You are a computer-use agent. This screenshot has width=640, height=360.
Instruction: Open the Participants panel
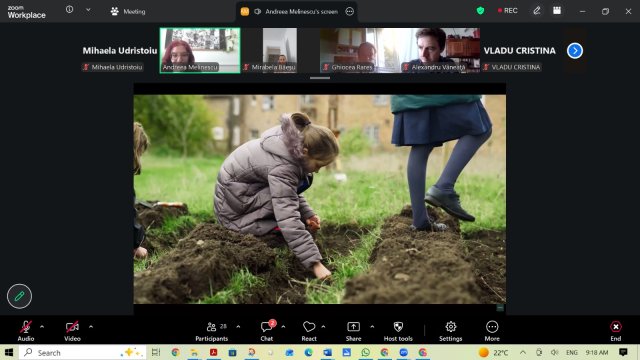[x=211, y=331]
